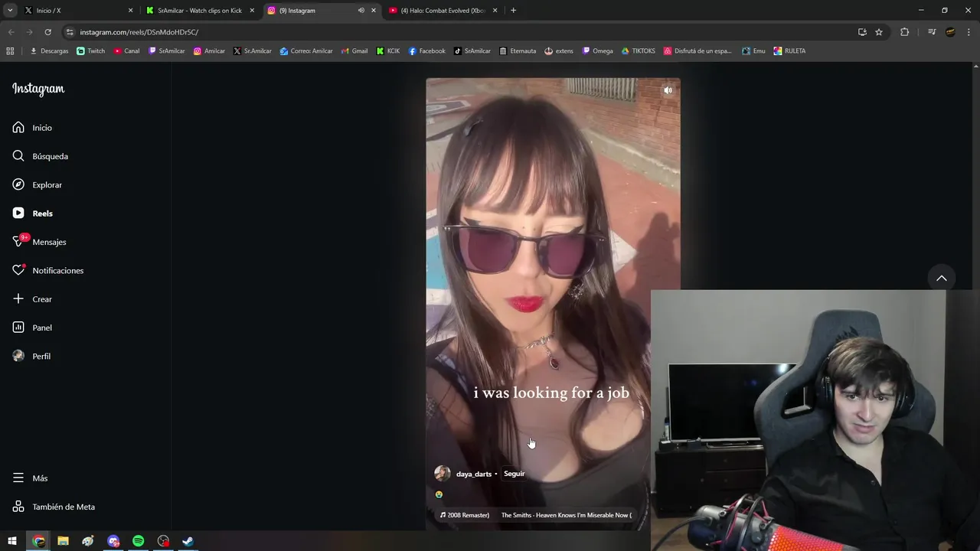Open Mensajes in Instagram sidebar
Screen dimensions: 980x551
(x=39, y=242)
